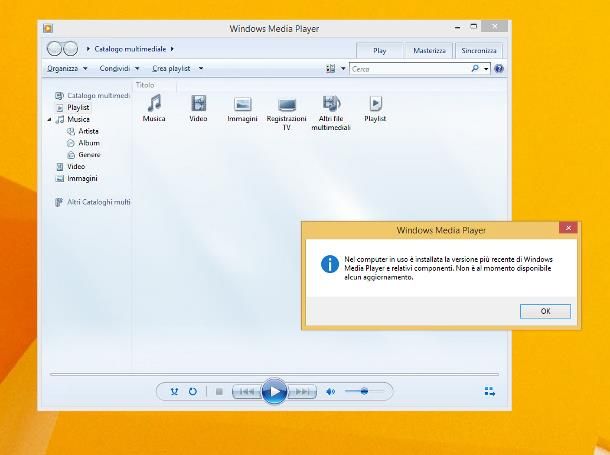Select Musica in the sidebar
610x455 pixels.
tap(73, 119)
